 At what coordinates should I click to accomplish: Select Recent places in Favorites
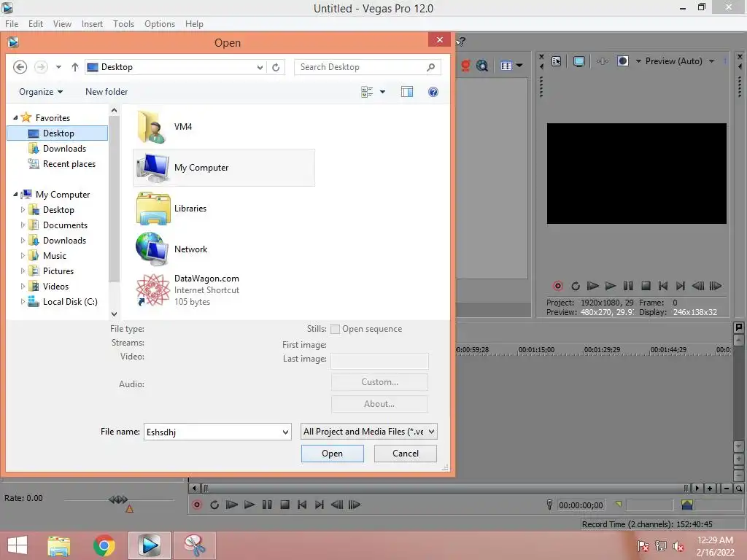(x=62, y=164)
